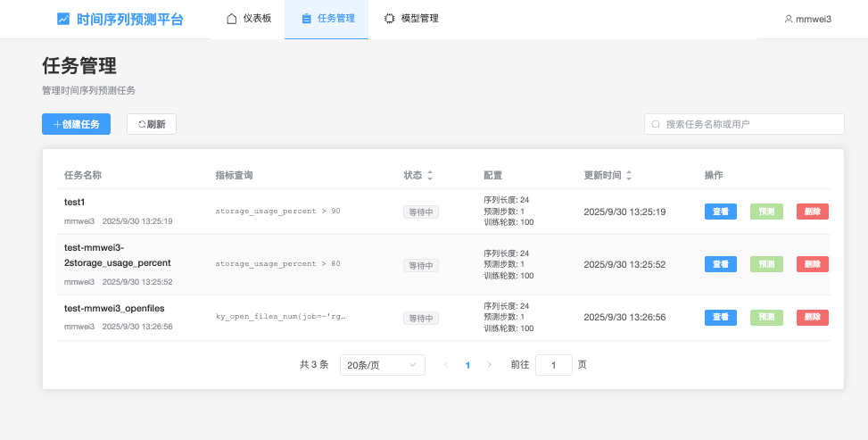Viewport: 868px width, 440px height.
Task: Sort by 状态 column arrows
Action: [x=430, y=175]
